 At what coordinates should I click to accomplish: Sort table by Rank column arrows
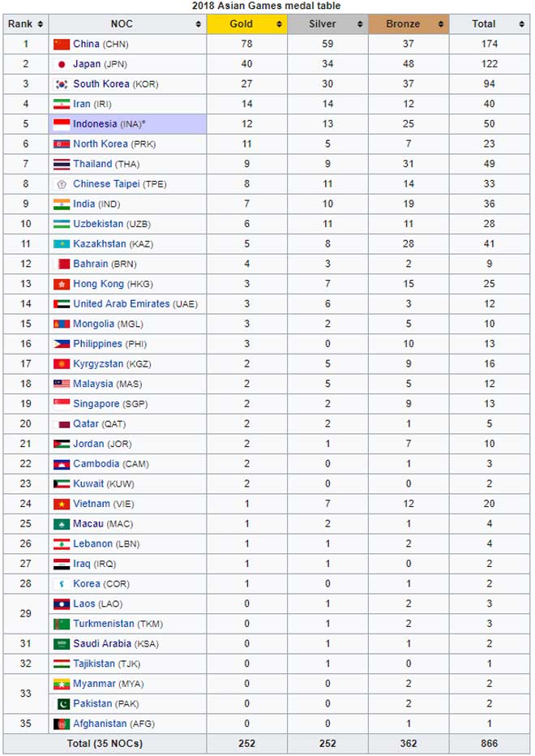41,24
